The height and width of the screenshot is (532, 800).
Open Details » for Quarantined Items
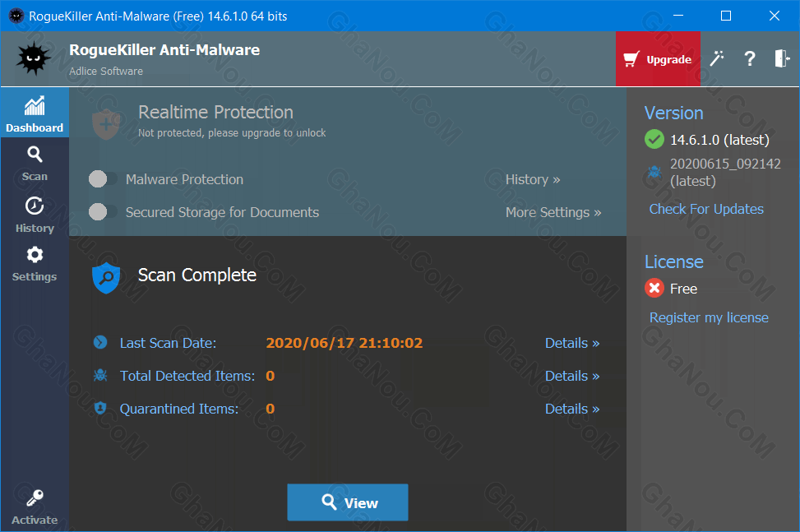572,409
